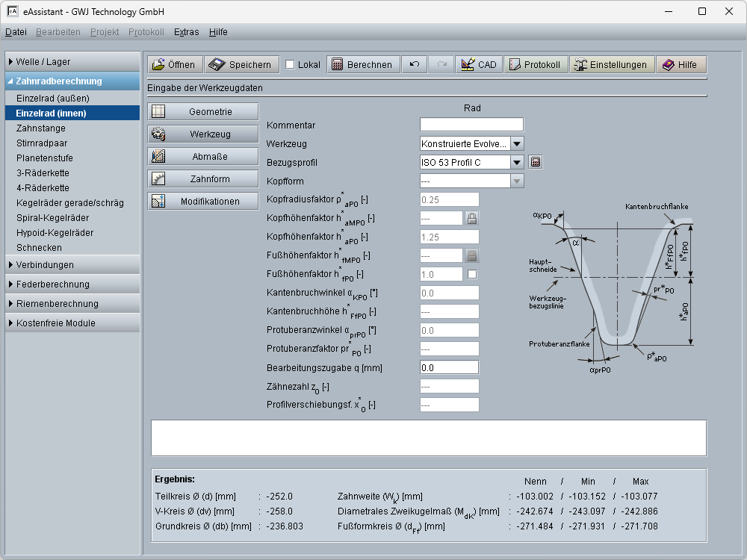Enable the Lokal checkbox

[290, 65]
